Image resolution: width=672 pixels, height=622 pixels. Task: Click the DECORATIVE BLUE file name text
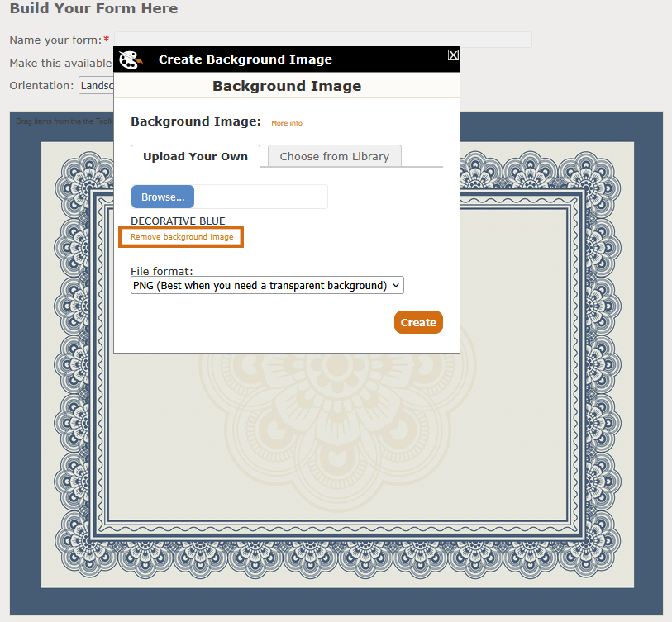[178, 221]
